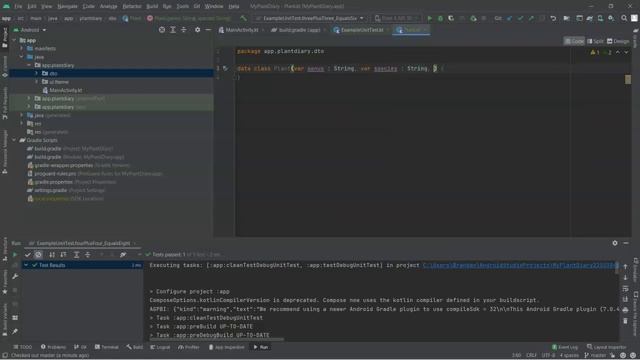
Task: Open the App Inspection tool window
Action: (x=227, y=347)
